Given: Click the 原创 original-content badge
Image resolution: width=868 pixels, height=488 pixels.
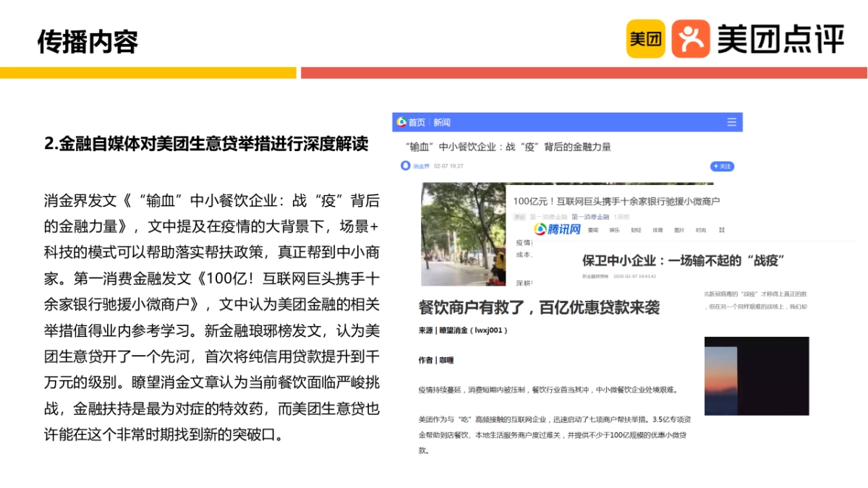Looking at the screenshot, I should click(520, 215).
